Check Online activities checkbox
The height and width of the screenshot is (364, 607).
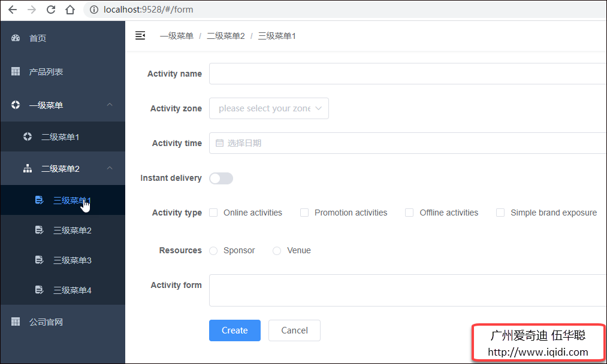point(213,213)
